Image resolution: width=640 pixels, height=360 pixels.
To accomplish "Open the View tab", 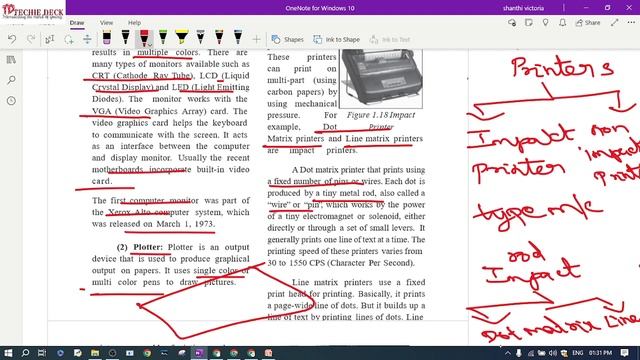I will 106,23.
